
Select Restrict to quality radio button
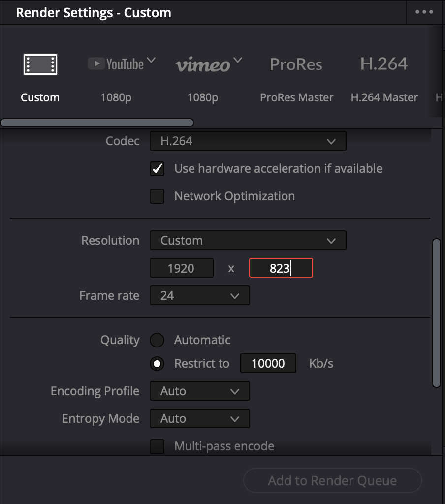click(157, 364)
